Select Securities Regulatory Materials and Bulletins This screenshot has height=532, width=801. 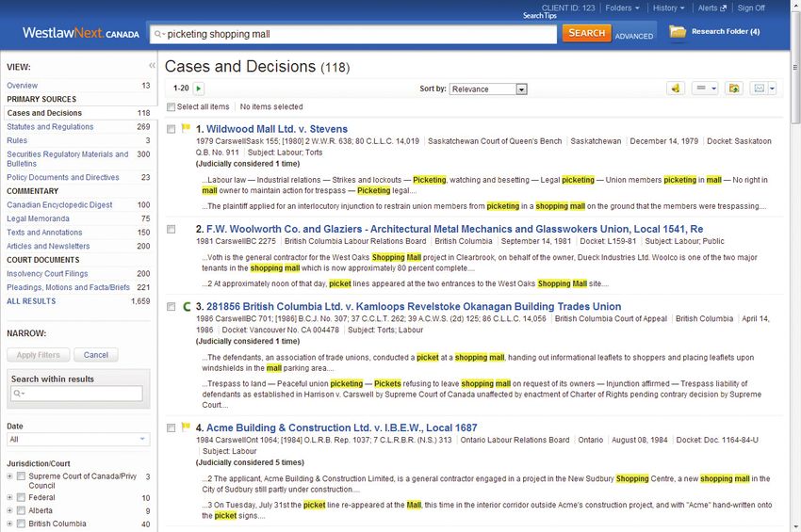(68, 159)
